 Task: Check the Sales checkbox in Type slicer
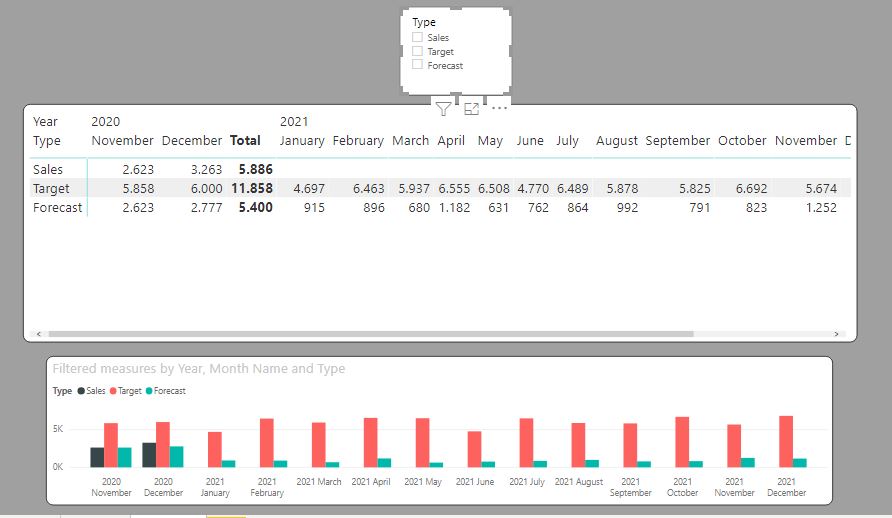click(x=418, y=38)
